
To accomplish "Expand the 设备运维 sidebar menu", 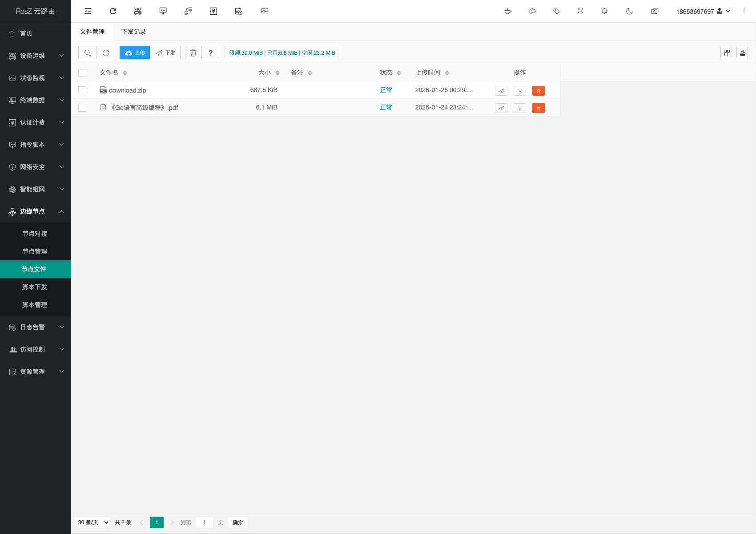I will coord(36,56).
